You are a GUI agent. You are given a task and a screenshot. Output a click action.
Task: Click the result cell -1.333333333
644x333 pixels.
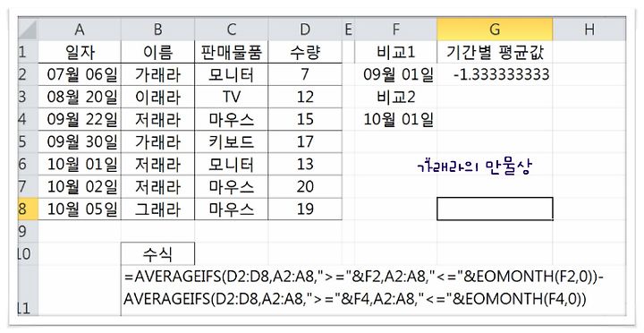pyautogui.click(x=495, y=74)
